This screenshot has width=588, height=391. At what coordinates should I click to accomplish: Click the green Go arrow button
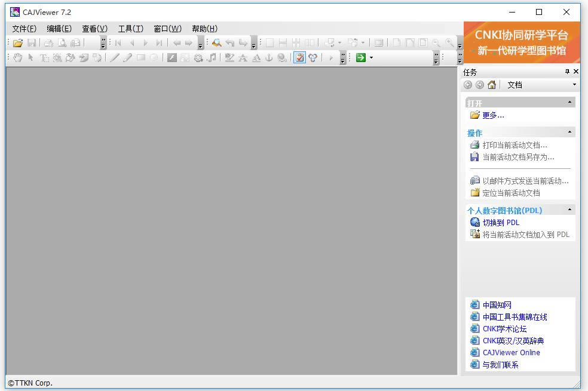coord(361,58)
